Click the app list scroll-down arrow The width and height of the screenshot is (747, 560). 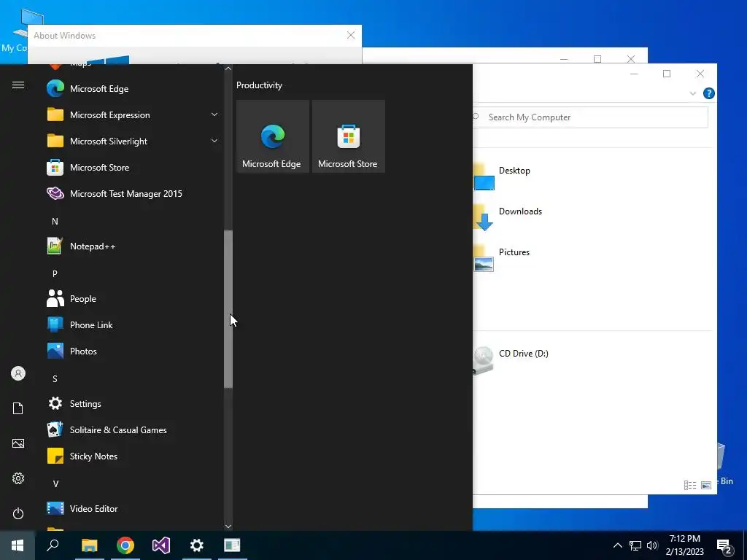pyautogui.click(x=228, y=526)
